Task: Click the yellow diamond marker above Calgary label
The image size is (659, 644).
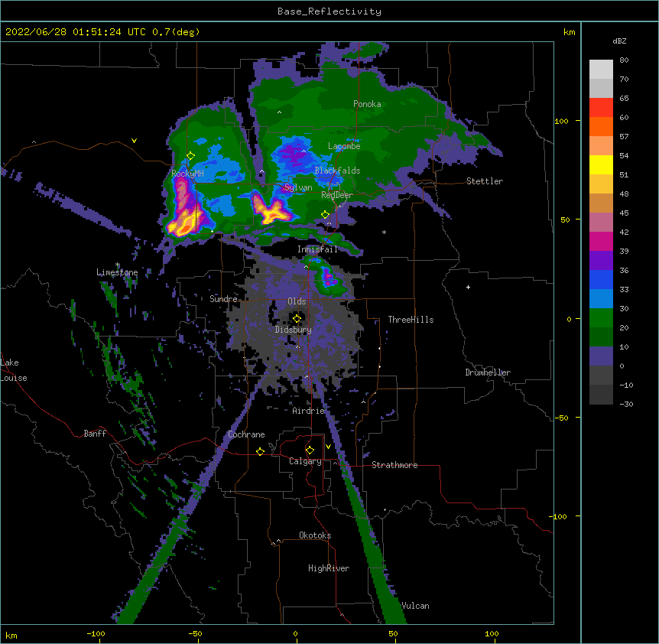Action: pos(310,450)
